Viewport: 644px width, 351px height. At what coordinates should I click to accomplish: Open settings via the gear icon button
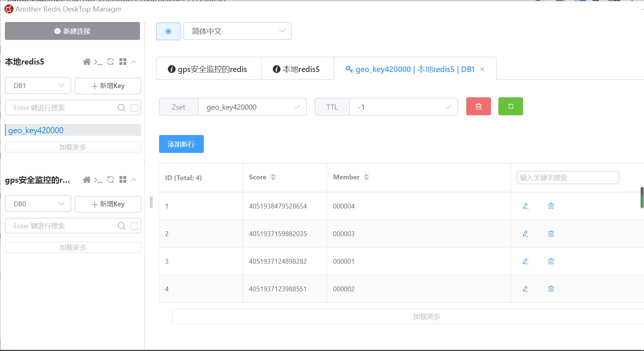[x=168, y=31]
